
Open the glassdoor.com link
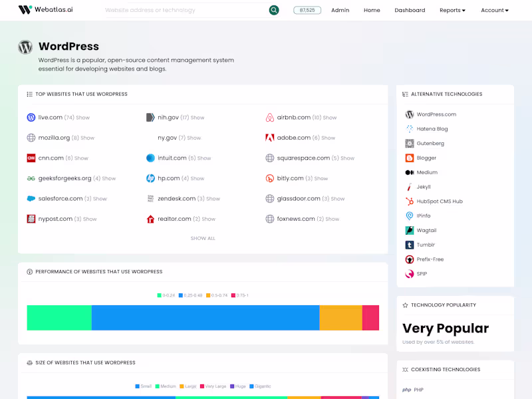pyautogui.click(x=299, y=198)
